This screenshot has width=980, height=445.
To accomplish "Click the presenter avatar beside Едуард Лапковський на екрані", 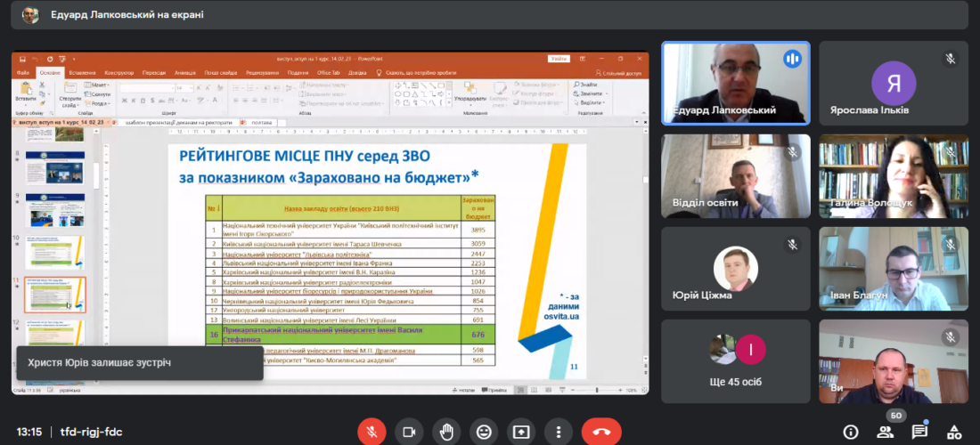I will coord(30,14).
